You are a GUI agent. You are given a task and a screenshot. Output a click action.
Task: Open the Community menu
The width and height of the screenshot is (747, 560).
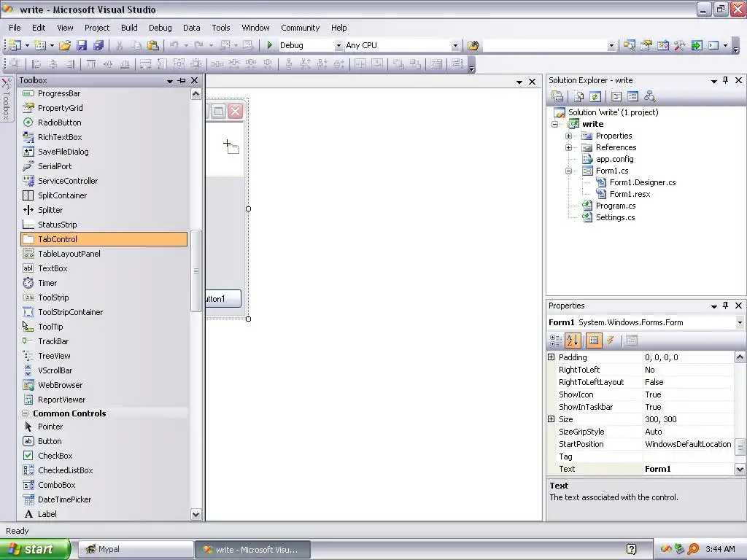point(300,28)
